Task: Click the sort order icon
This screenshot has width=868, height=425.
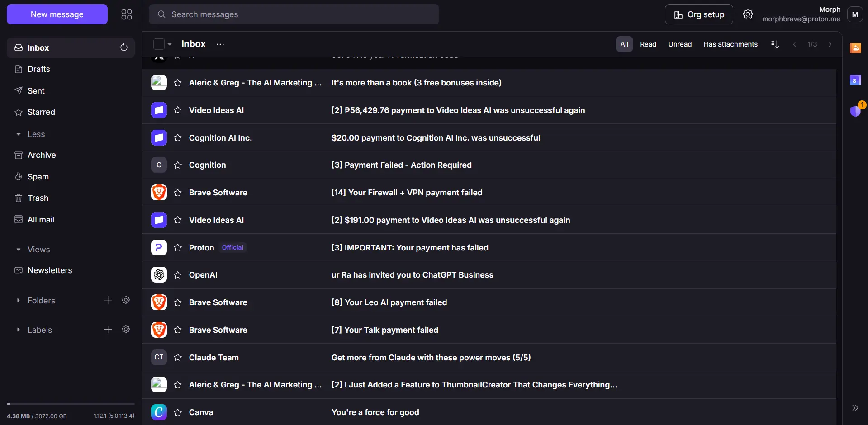Action: (775, 44)
